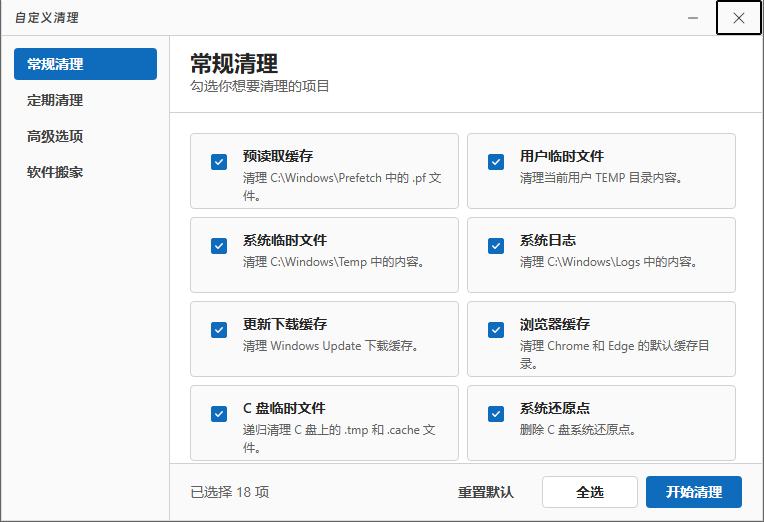Toggle the 系统日志 checkbox
The image size is (764, 522).
coord(496,246)
